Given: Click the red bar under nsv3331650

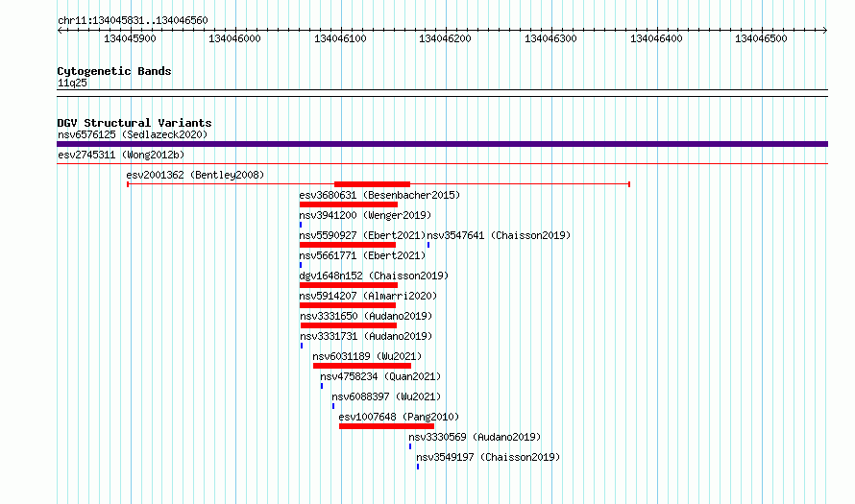Looking at the screenshot, I should (x=349, y=325).
